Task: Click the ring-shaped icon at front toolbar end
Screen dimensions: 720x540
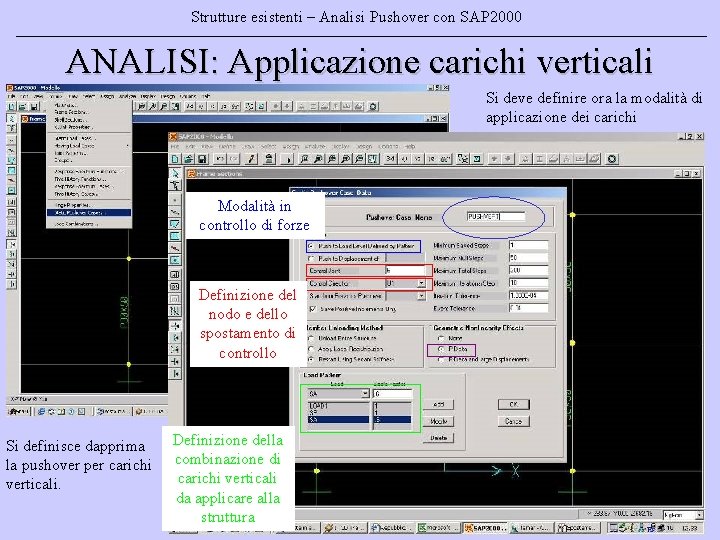Action: pyautogui.click(x=612, y=159)
